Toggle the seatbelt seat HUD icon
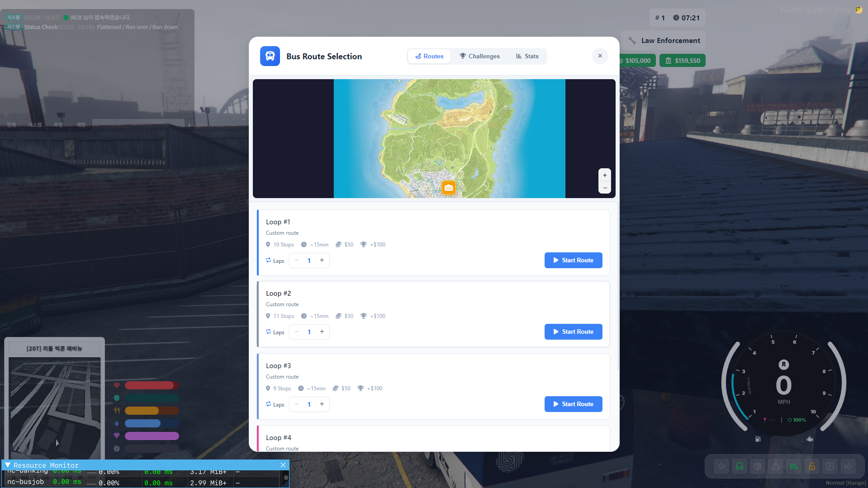868x488 pixels. coord(740,466)
